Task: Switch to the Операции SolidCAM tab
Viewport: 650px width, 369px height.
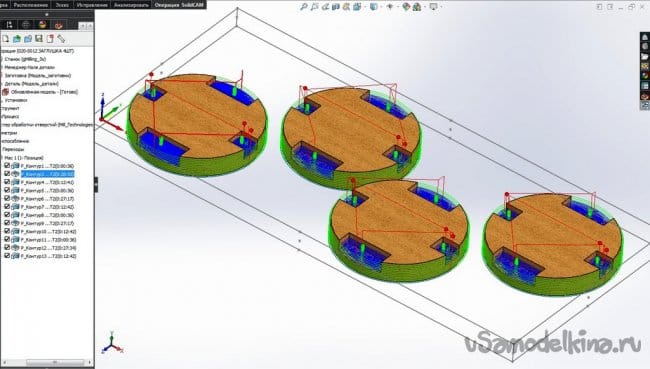Action: click(179, 5)
